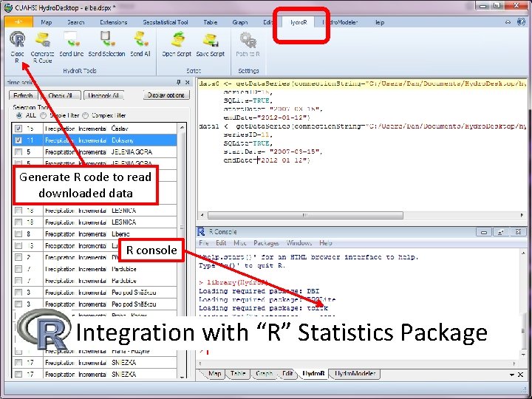Open the Graph ribbon tab
This screenshot has width=532, height=399.
coord(240,22)
